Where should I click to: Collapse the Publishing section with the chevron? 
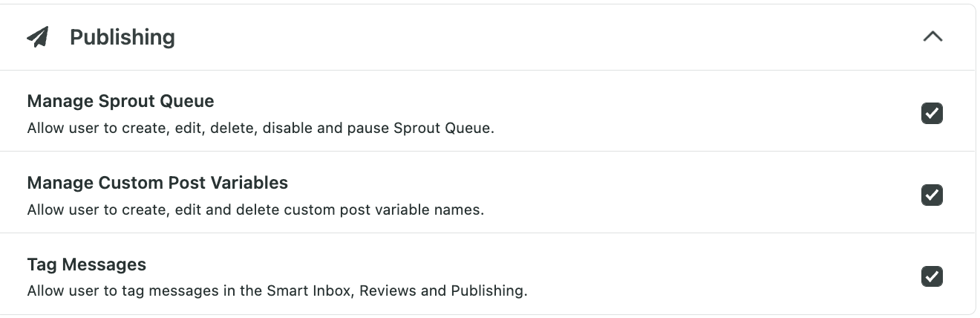coord(932,36)
